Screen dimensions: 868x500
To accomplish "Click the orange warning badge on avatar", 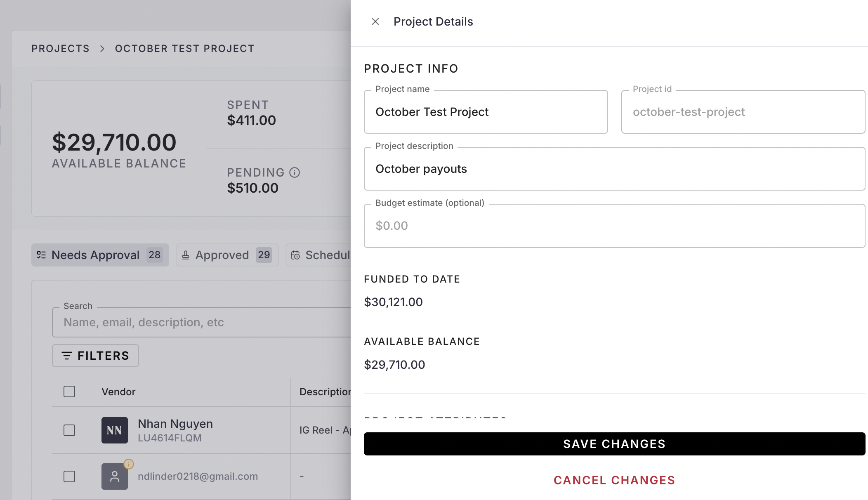I will click(129, 464).
